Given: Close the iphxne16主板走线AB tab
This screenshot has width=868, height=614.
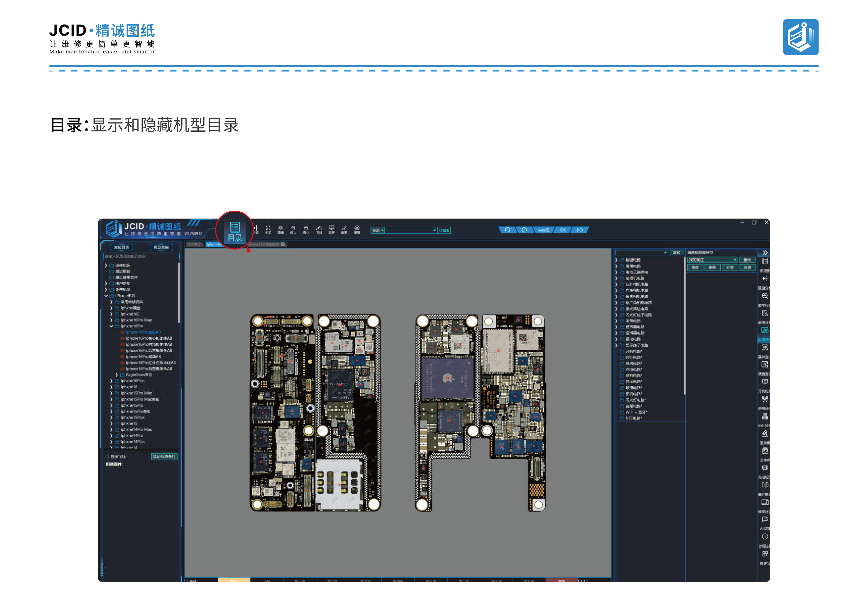Looking at the screenshot, I should 283,245.
